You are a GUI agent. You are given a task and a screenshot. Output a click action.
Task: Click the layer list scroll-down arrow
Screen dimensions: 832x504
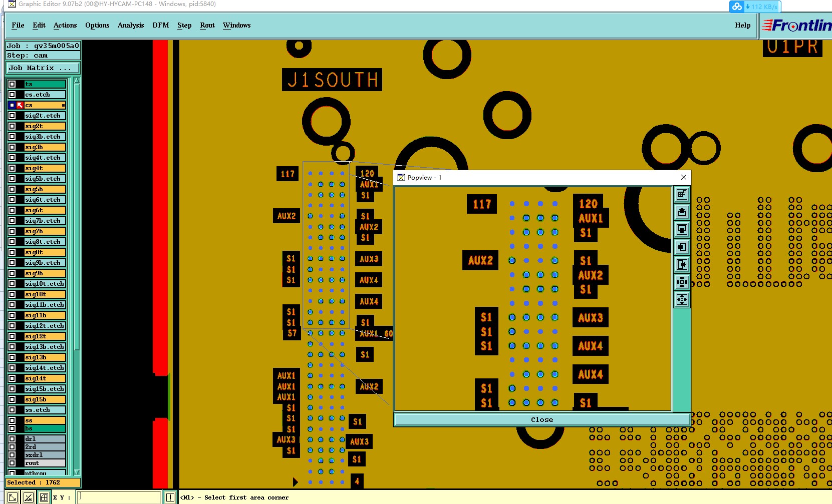coord(77,472)
